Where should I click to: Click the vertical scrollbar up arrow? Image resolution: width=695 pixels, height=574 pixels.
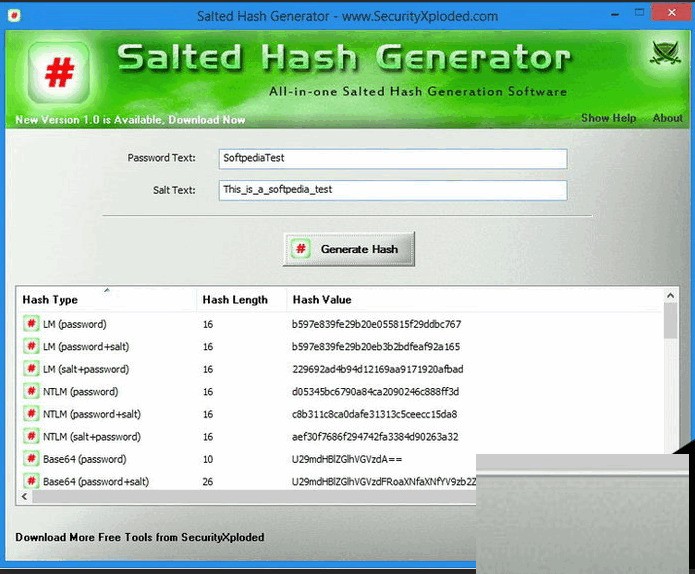(x=671, y=295)
